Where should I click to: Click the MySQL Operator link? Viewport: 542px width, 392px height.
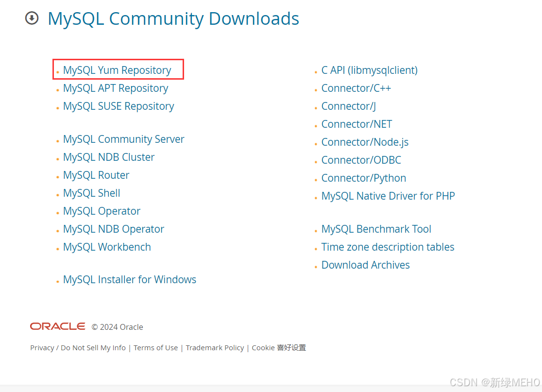pyautogui.click(x=102, y=211)
